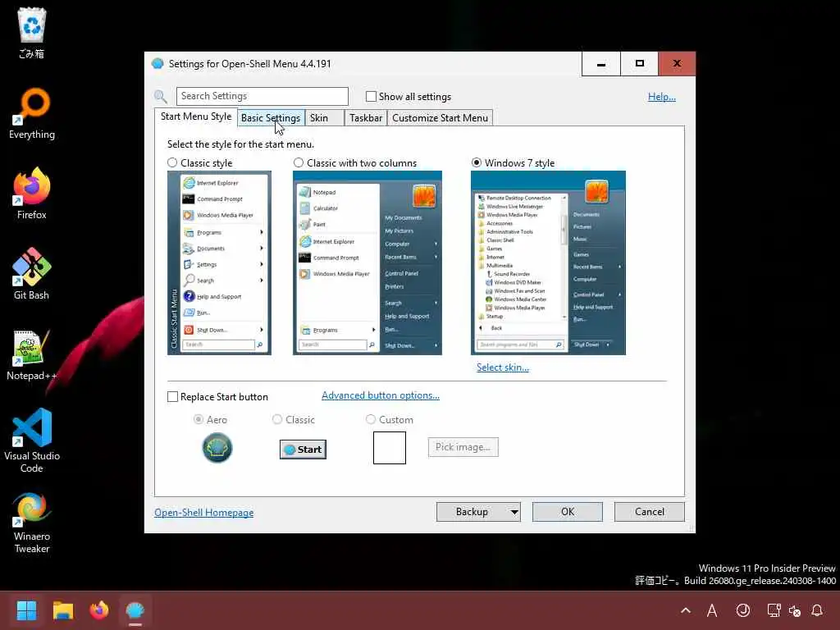
Task: Click the Aero shell start button image
Action: coord(217,448)
